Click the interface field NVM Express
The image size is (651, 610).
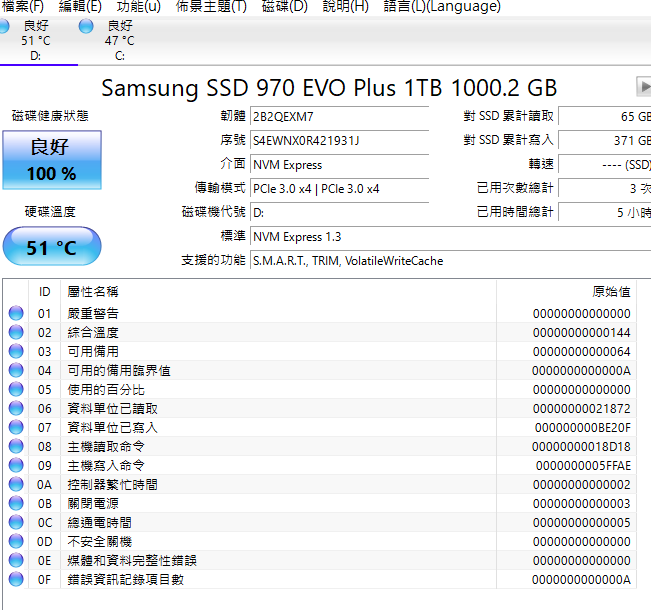pos(339,164)
